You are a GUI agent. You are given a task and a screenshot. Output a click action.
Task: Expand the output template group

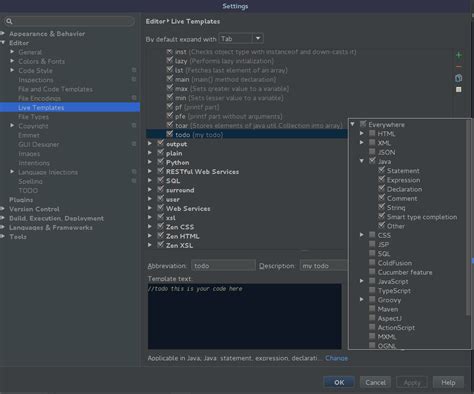(150, 144)
